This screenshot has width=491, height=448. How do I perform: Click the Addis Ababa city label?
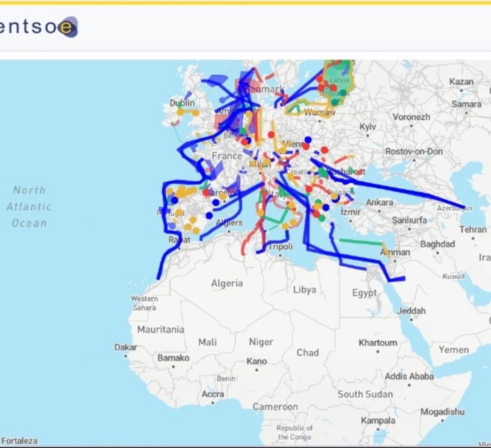click(409, 376)
